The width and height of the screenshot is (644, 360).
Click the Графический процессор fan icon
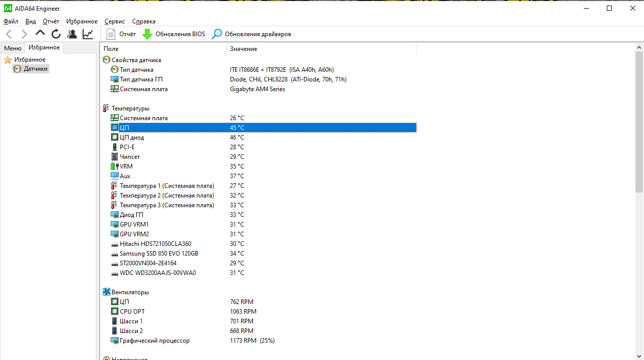pyautogui.click(x=114, y=341)
